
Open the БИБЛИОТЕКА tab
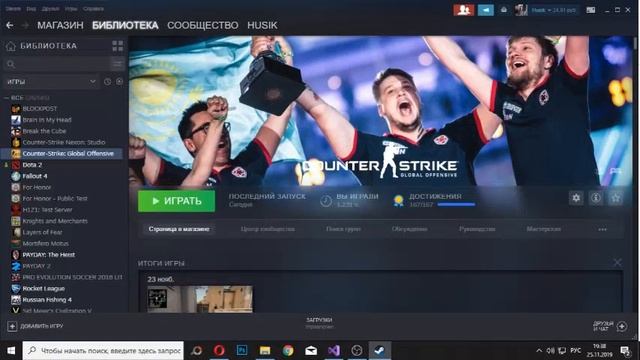point(125,25)
